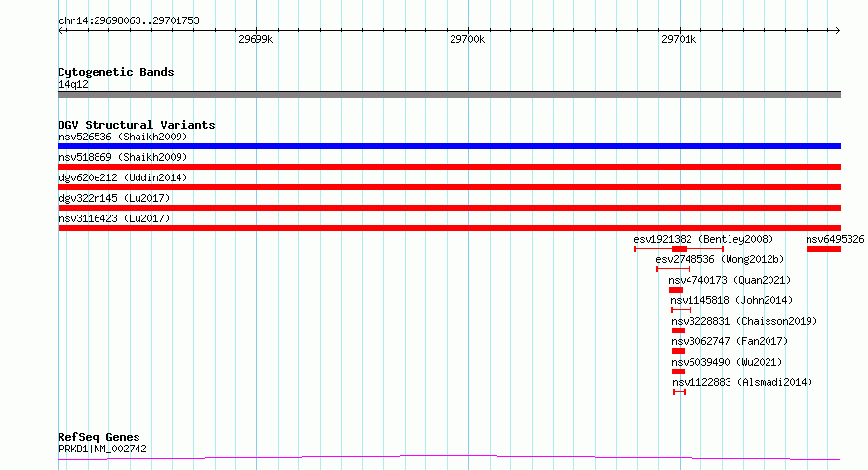Open the PRKD1|NM_002742 gene label
868x470 pixels.
pyautogui.click(x=102, y=449)
